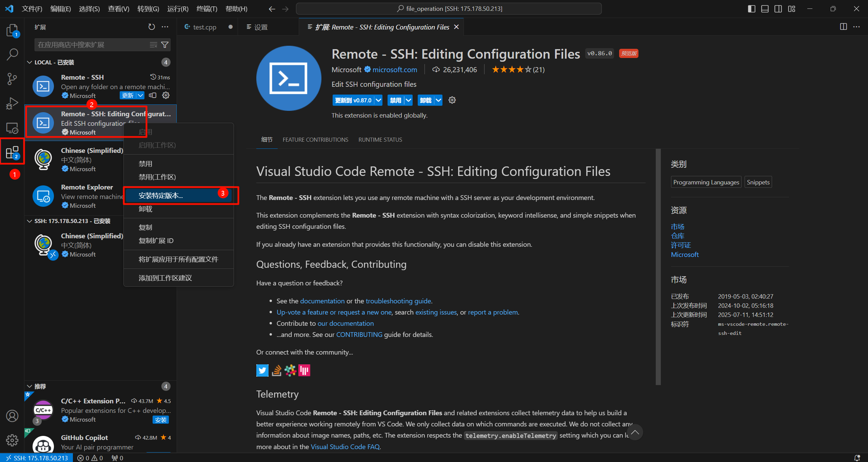Open uninstall button dropdown arrow
The width and height of the screenshot is (868, 462).
(438, 100)
